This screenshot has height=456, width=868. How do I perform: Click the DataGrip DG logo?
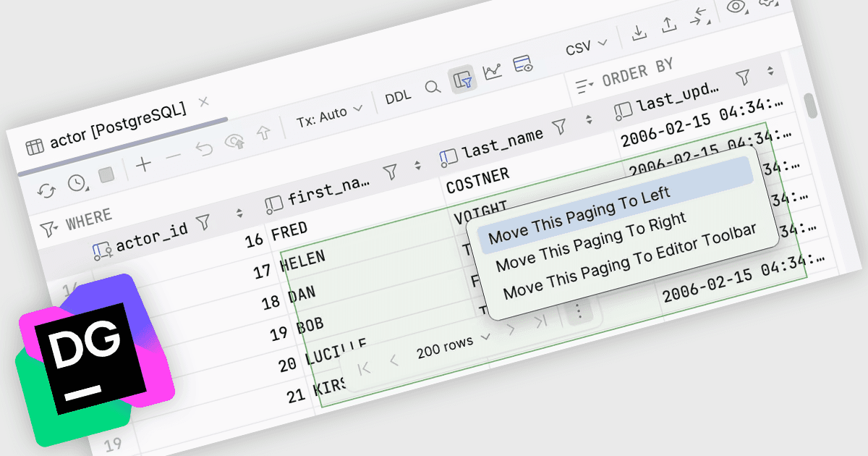pyautogui.click(x=96, y=360)
